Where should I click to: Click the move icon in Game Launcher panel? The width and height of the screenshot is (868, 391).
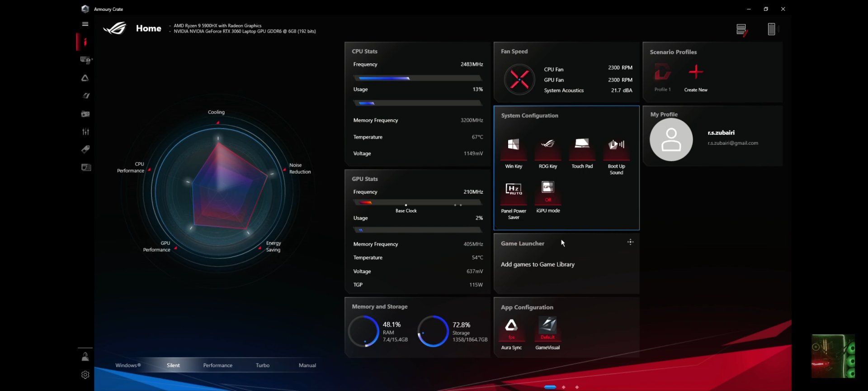click(x=630, y=242)
